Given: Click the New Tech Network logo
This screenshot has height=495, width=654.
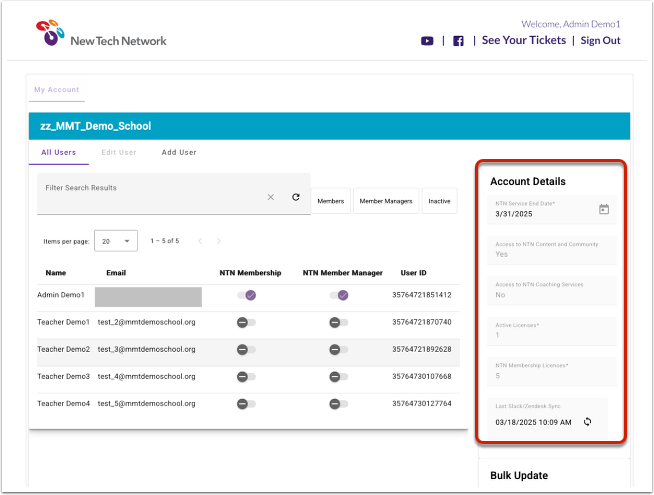Looking at the screenshot, I should pyautogui.click(x=100, y=35).
